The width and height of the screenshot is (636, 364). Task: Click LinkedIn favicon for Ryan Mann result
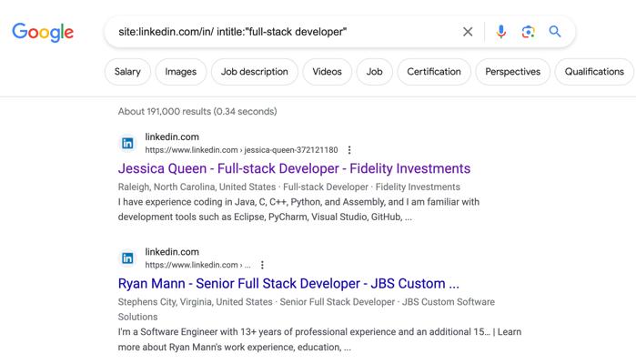pos(127,258)
